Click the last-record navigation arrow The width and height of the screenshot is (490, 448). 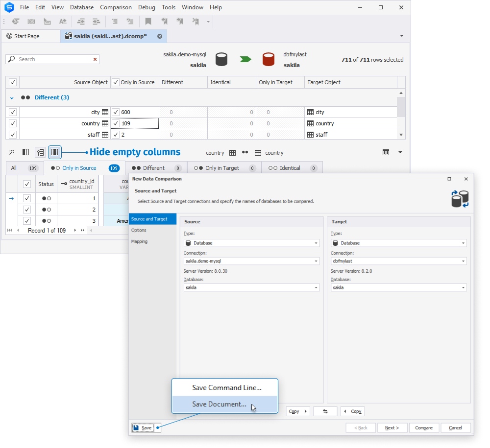(83, 231)
